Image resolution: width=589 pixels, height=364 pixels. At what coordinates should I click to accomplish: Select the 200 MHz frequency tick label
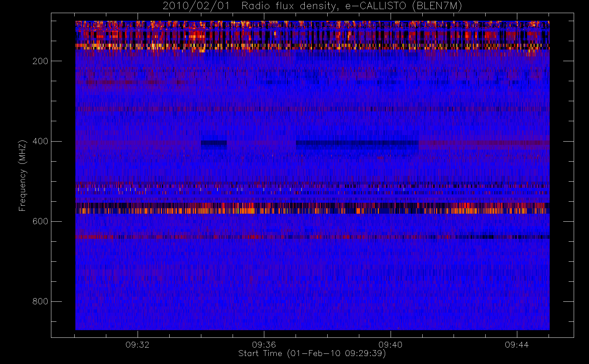[x=40, y=61]
